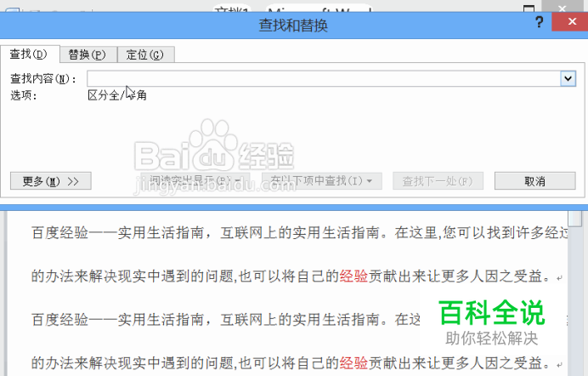Viewport: 588px width, 376px height.
Task: Open the 替换(P) tab
Action: click(x=88, y=54)
